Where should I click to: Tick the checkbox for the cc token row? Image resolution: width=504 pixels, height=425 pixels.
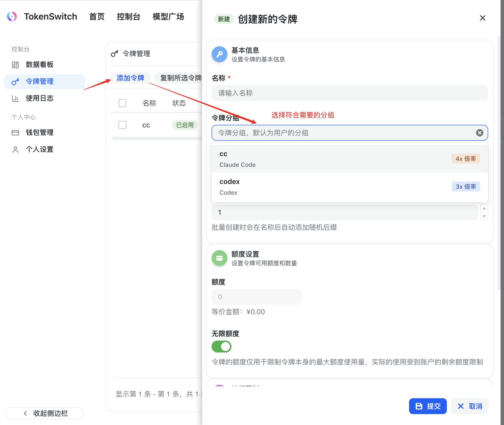click(122, 125)
